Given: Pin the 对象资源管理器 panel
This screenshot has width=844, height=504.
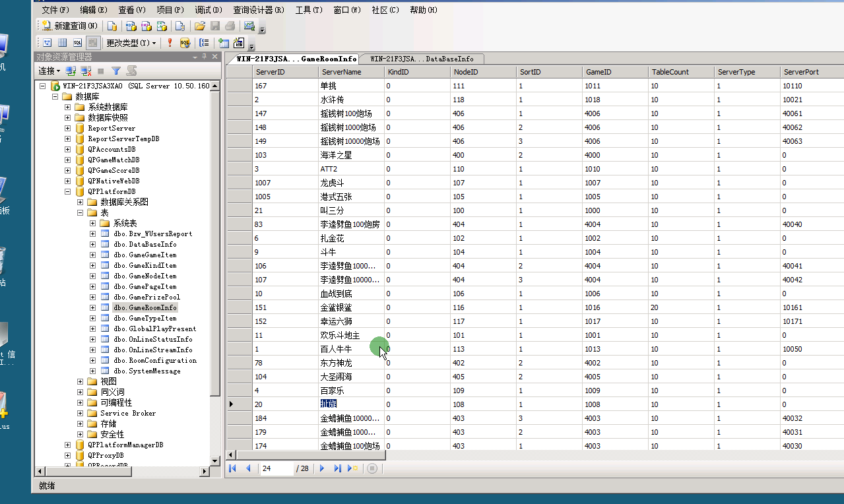Looking at the screenshot, I should click(x=205, y=57).
